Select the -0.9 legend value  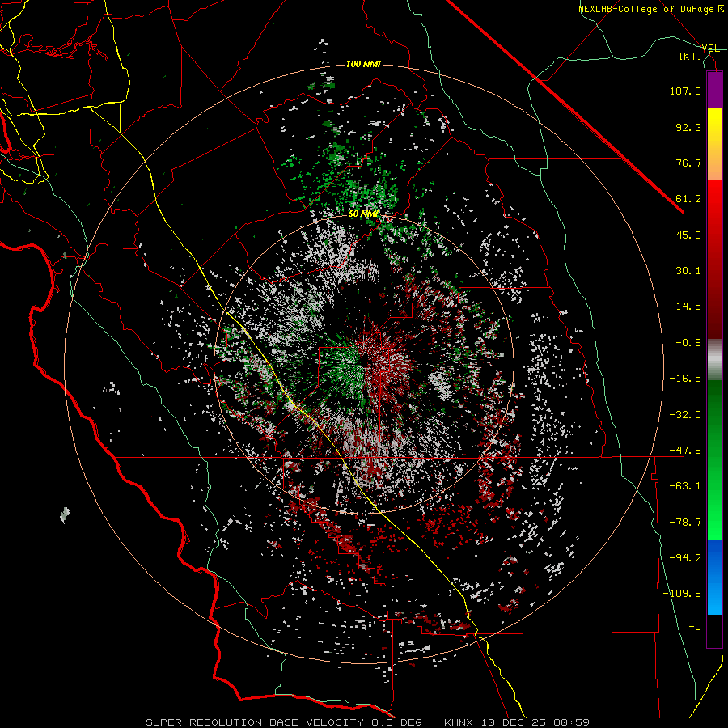pos(688,343)
